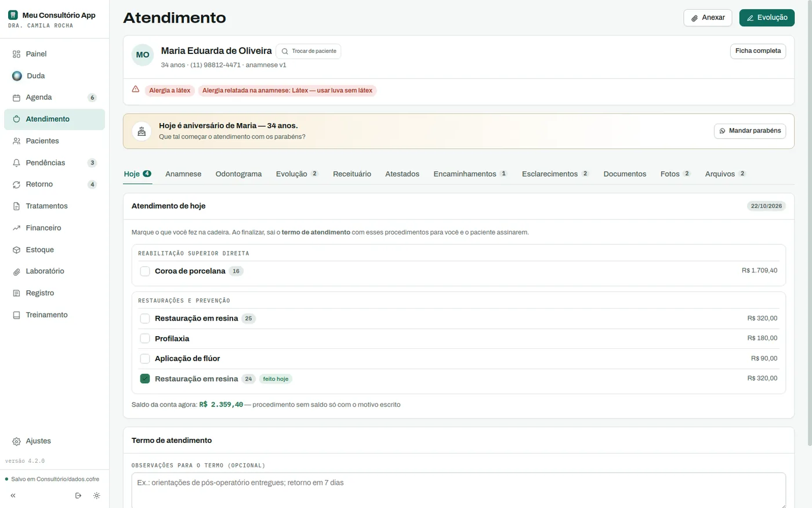Open the Duda assistant in sidebar
Screen dimensions: 812x508
click(x=55, y=75)
